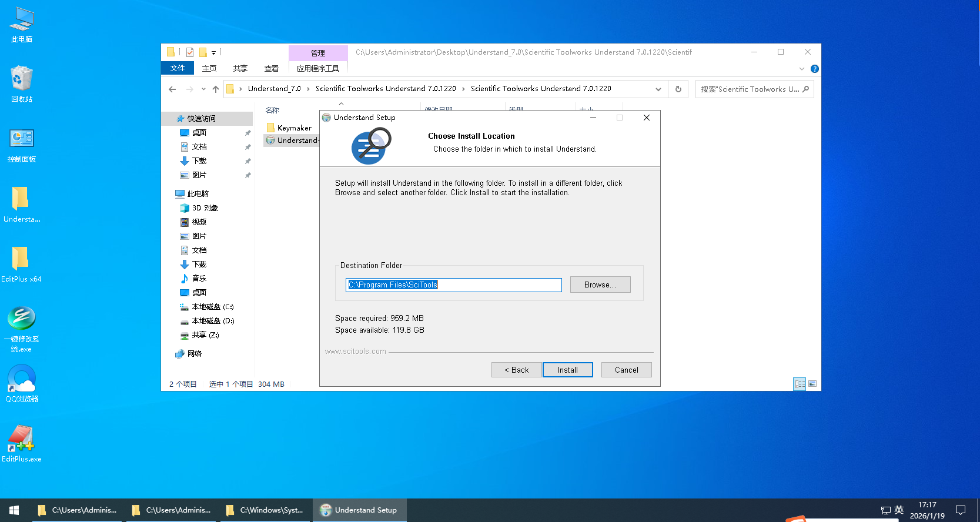Click the refresh icon beside address bar

point(678,89)
